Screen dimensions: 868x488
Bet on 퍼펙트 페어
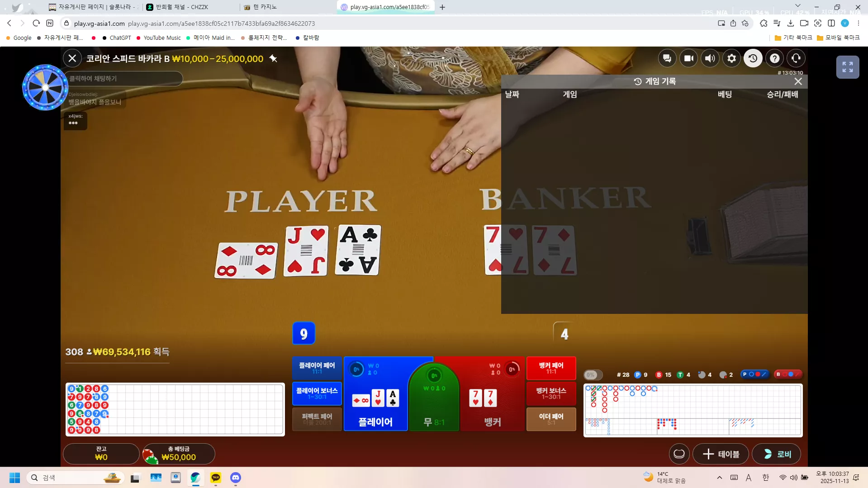[x=317, y=419]
